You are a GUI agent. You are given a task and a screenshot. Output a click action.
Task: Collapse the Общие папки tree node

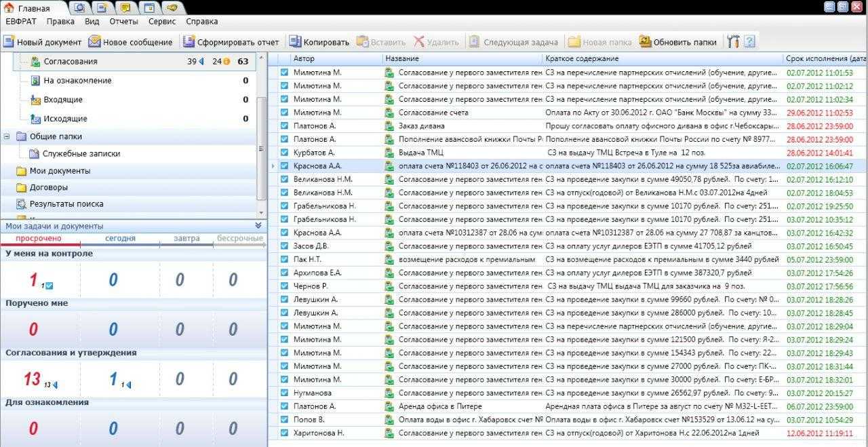coord(7,136)
